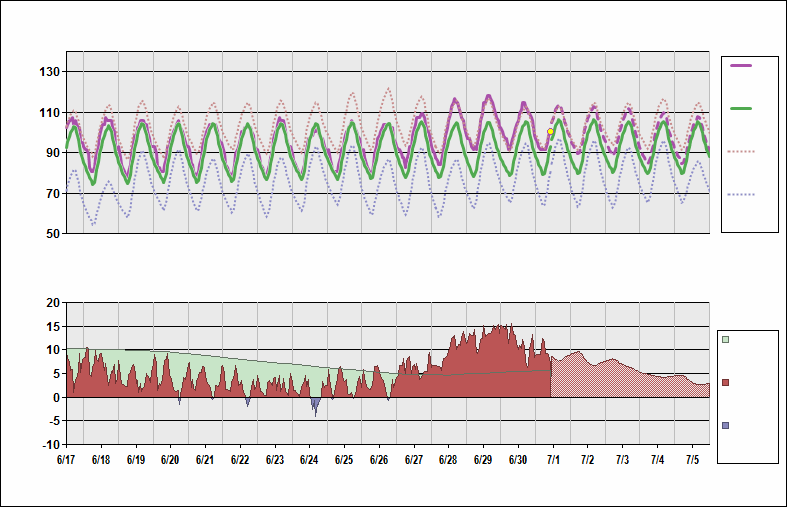Click the 7/5 date label
This screenshot has height=507, width=787.
692,460
